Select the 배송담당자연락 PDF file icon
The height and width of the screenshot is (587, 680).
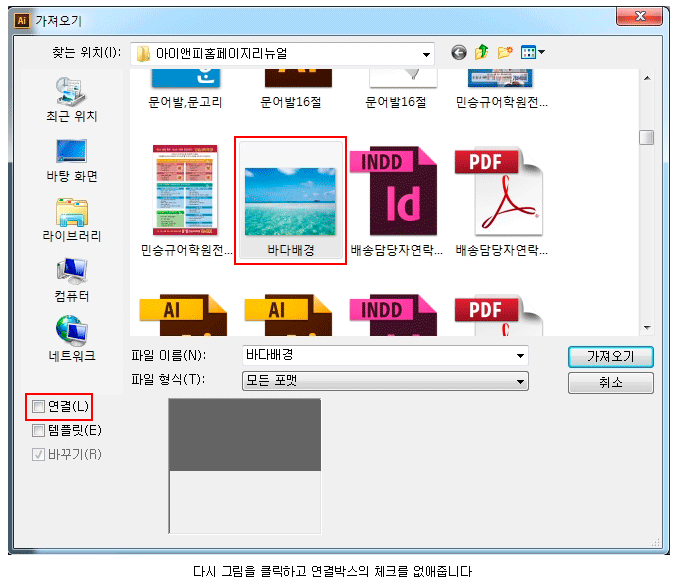tap(498, 190)
